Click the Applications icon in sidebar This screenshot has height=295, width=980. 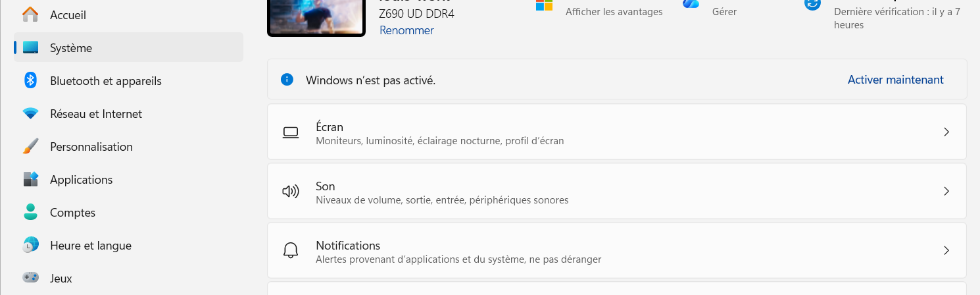coord(30,179)
